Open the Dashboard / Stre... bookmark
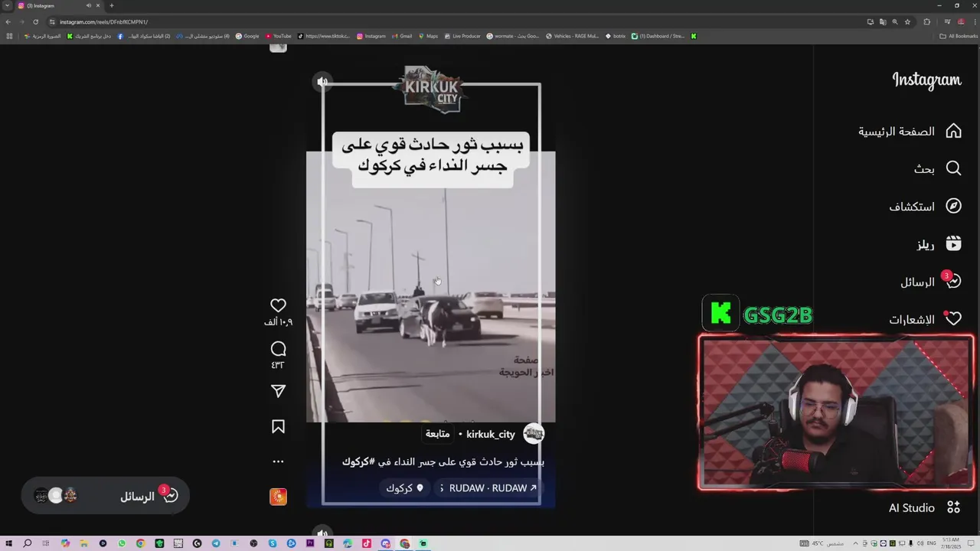 click(x=658, y=36)
